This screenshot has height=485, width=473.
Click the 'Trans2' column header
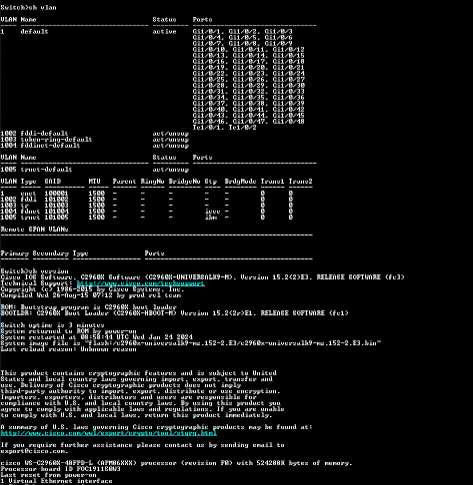tap(300, 181)
